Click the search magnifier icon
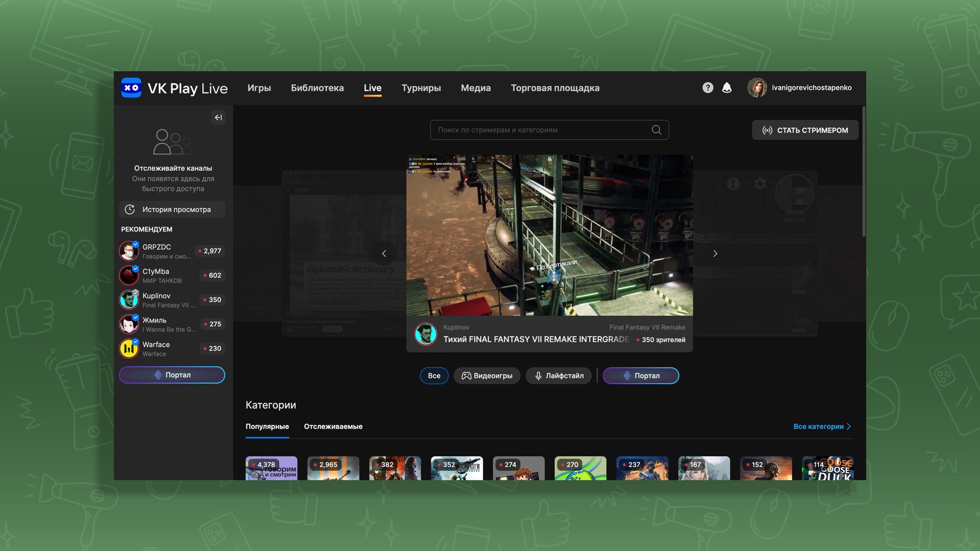 [656, 130]
